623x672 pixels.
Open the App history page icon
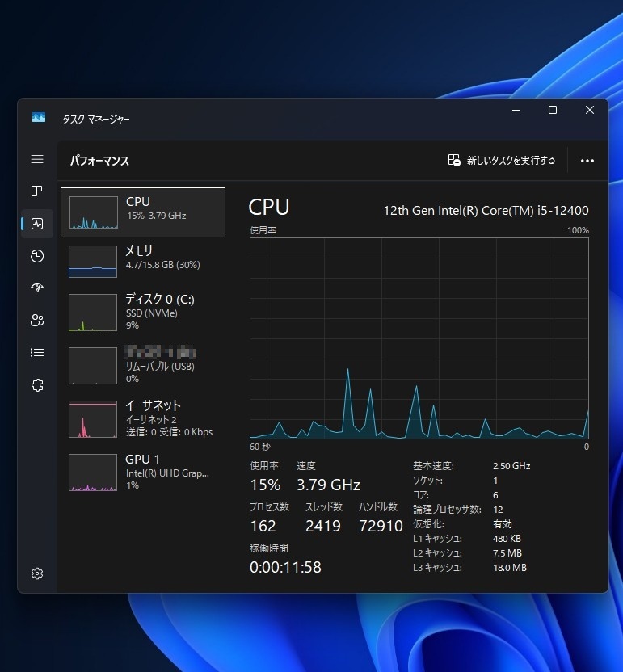[x=37, y=256]
